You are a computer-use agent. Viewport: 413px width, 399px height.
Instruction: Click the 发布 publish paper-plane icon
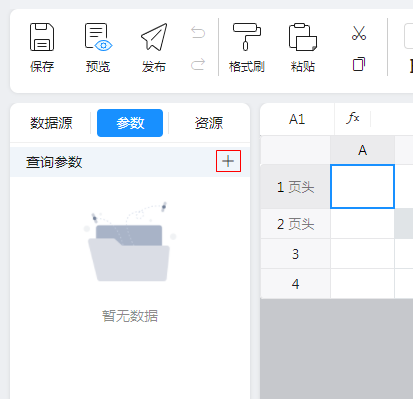154,37
